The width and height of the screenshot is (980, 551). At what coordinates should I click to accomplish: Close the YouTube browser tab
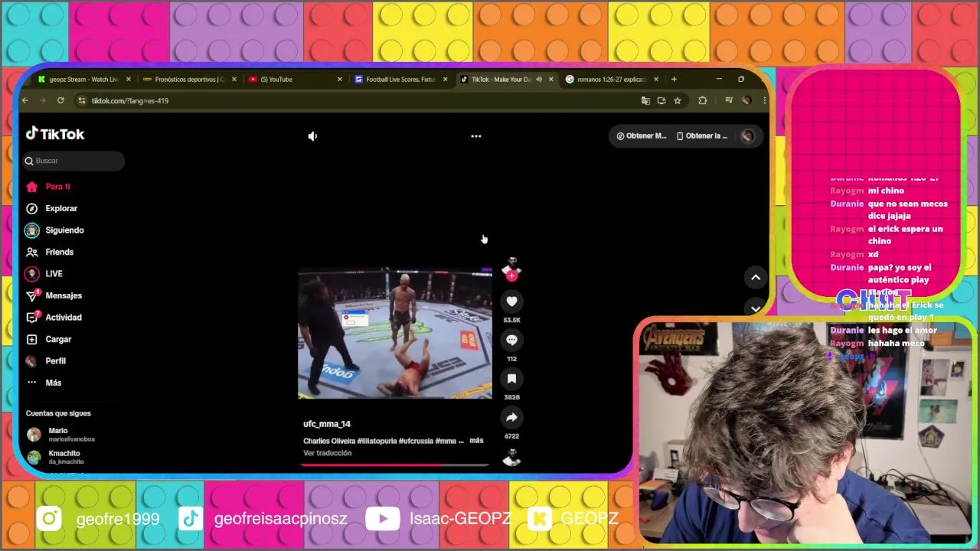click(x=340, y=80)
